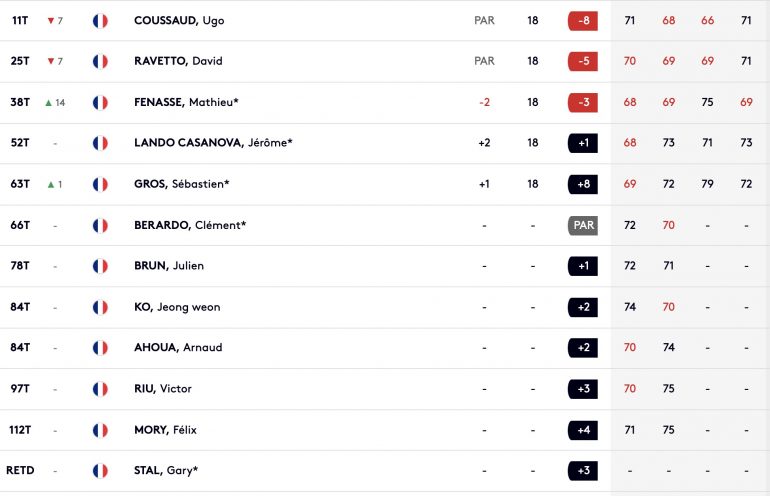Click the flag icon beside LANDO CASANOVA, Jérôme
The height and width of the screenshot is (496, 770).
(x=100, y=143)
